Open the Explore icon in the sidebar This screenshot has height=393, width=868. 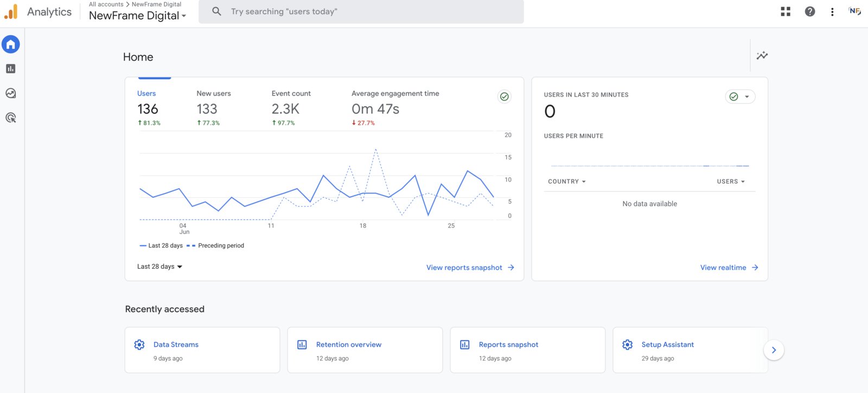point(11,93)
